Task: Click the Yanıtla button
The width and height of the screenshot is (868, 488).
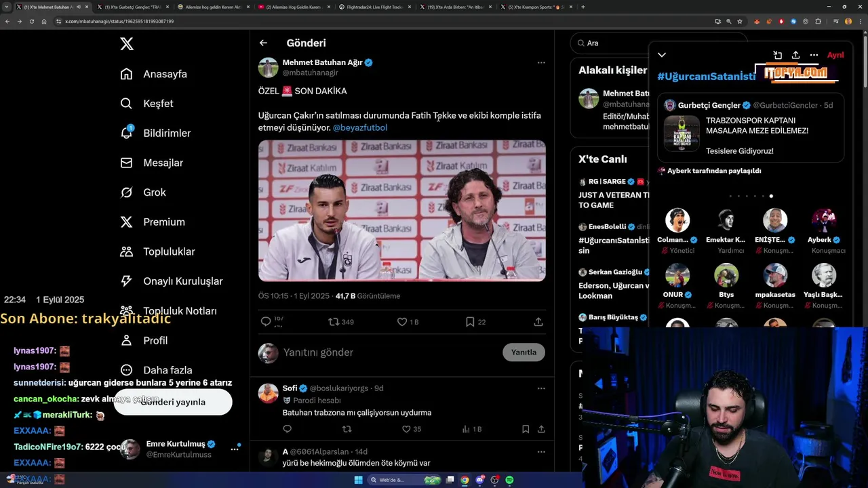Action: pyautogui.click(x=524, y=352)
